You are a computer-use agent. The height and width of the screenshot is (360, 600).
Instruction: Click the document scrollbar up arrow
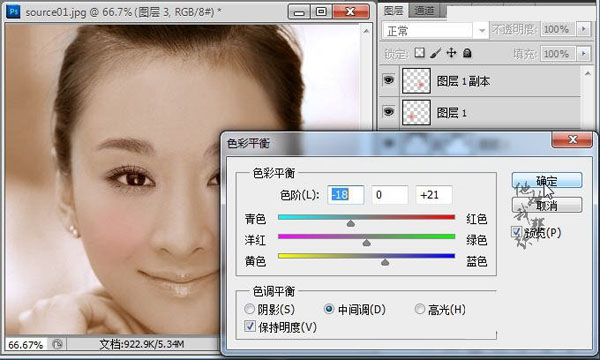pos(366,31)
